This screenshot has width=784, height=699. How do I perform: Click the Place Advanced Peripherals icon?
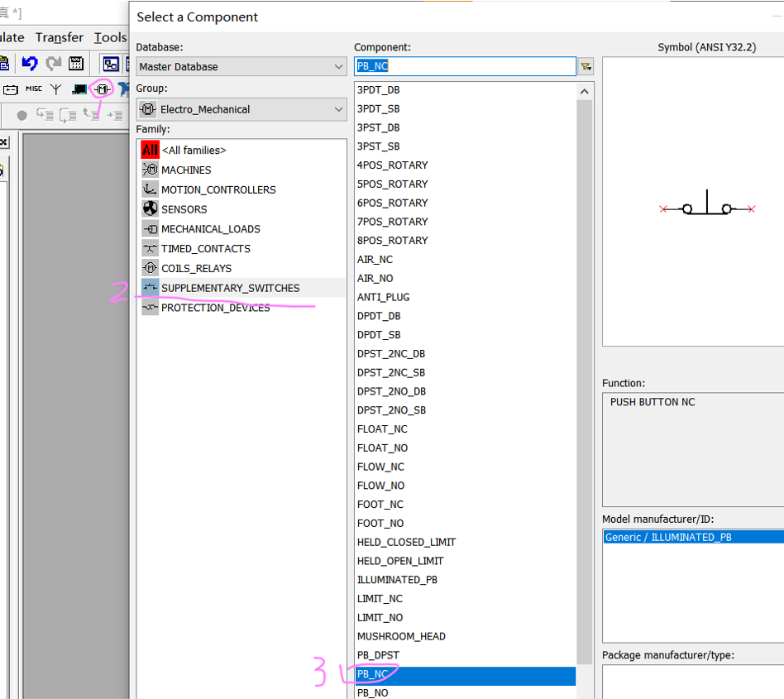79,89
